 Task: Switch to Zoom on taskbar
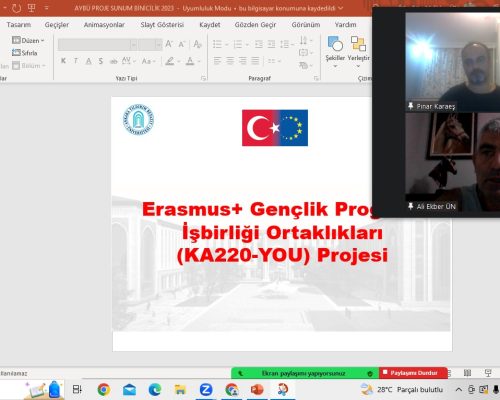[x=206, y=389]
